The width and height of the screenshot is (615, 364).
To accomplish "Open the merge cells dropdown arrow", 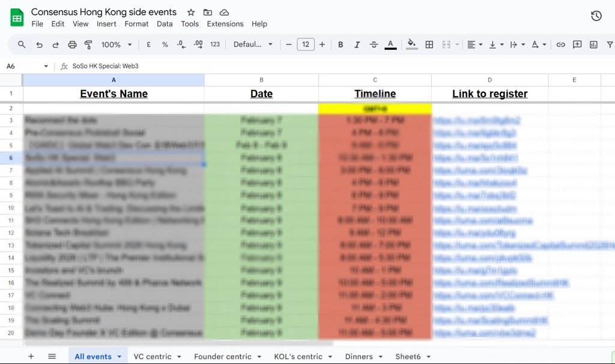I will point(457,44).
